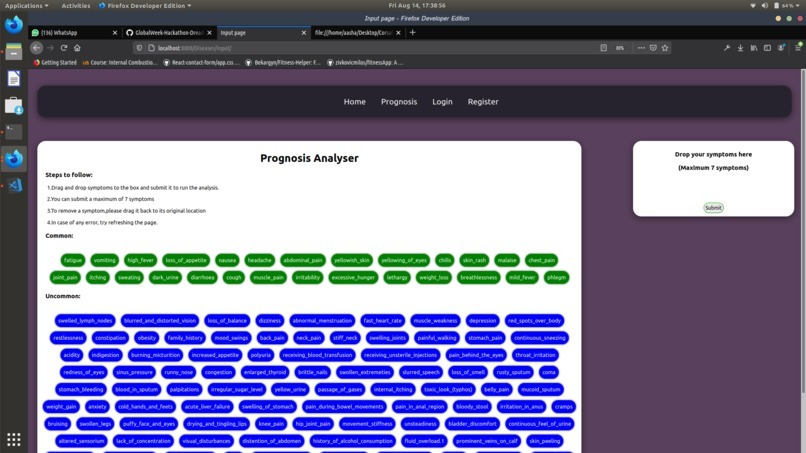Screen dimensions: 806x453
Task: Open the Bekargyn/Fitness-Helper bookmark
Action: point(283,62)
